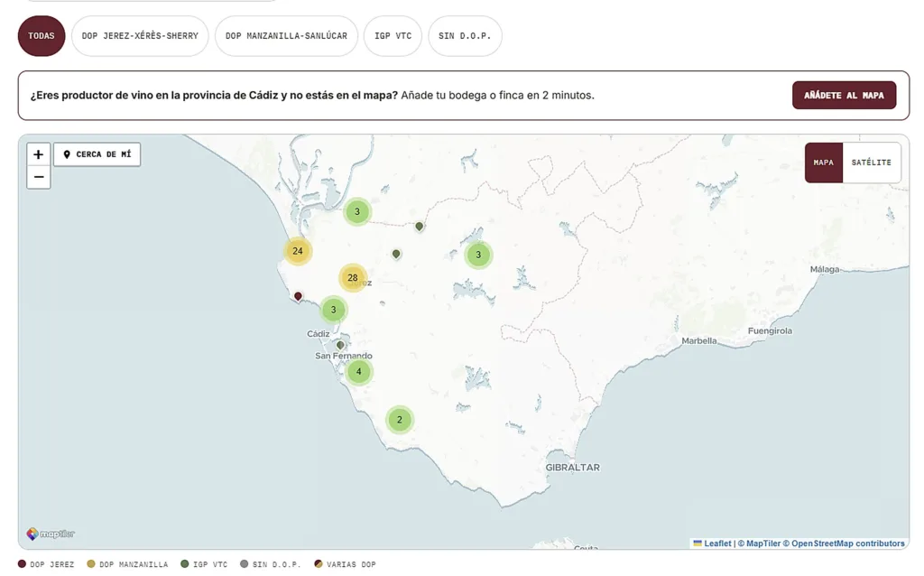Zoom out the map with minus button

pos(38,177)
